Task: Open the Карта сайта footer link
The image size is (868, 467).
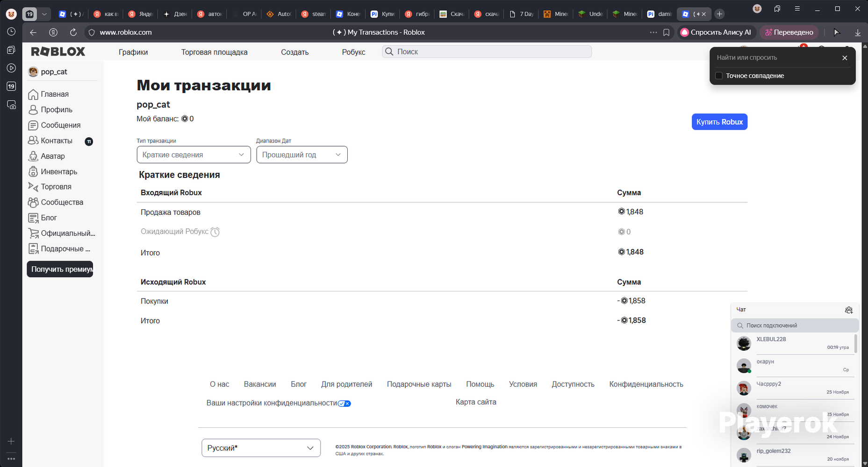Action: (x=476, y=402)
